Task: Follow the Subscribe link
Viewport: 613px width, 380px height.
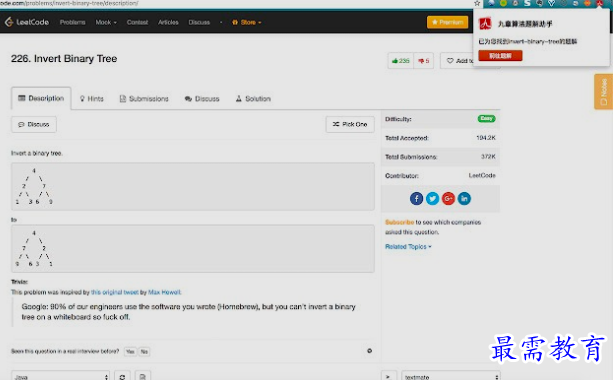Action: (399, 222)
